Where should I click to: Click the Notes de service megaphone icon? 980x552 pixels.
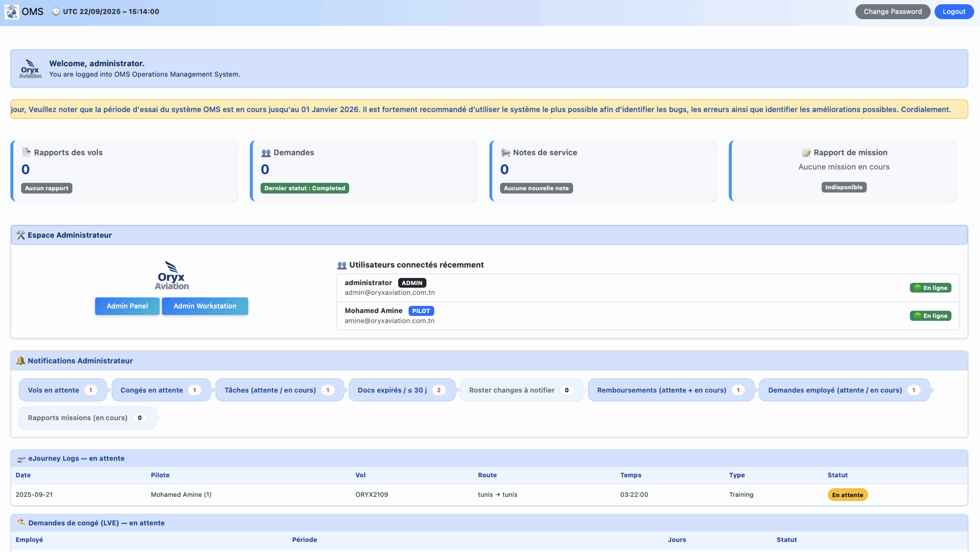tap(505, 153)
